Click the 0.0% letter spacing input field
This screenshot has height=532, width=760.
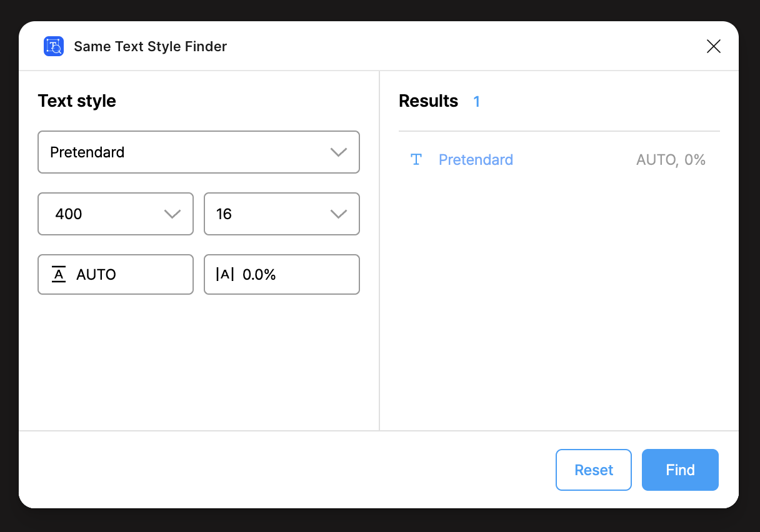tap(282, 274)
